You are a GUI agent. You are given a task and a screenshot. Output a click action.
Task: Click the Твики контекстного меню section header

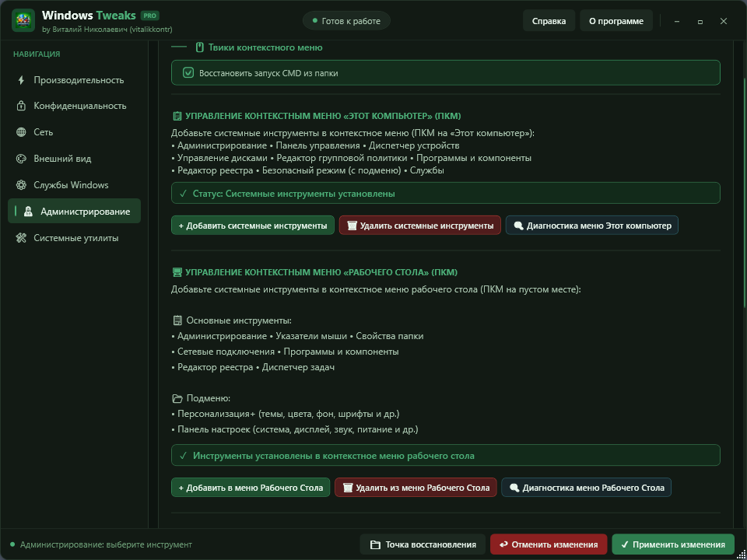tap(265, 47)
